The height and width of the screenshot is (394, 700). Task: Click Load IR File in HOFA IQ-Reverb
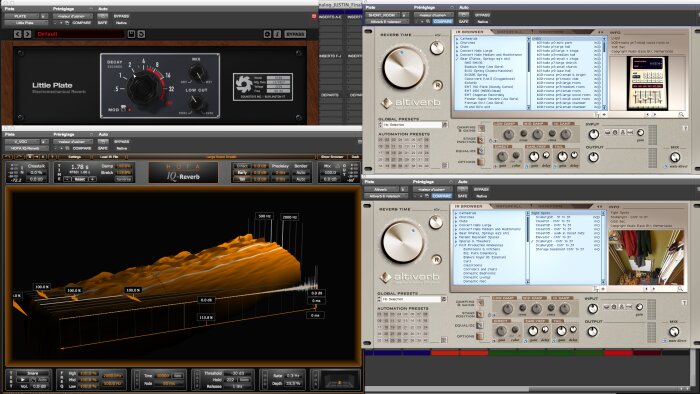109,157
